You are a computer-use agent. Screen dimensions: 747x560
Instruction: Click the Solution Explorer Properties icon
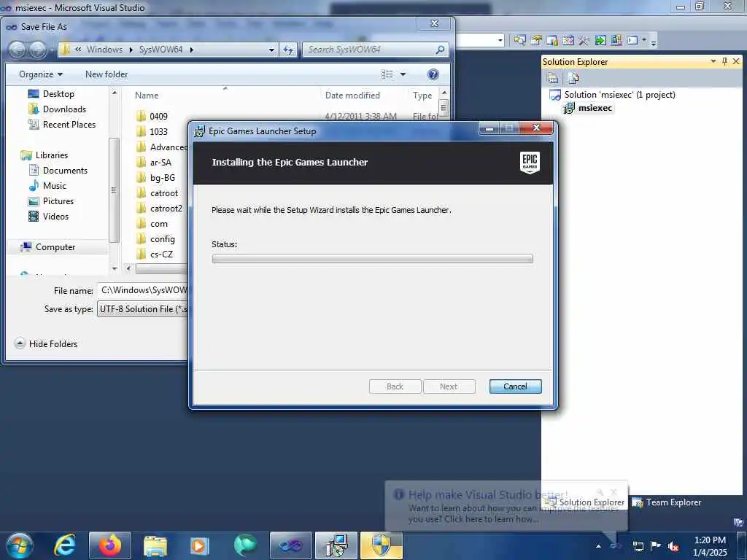coord(553,77)
